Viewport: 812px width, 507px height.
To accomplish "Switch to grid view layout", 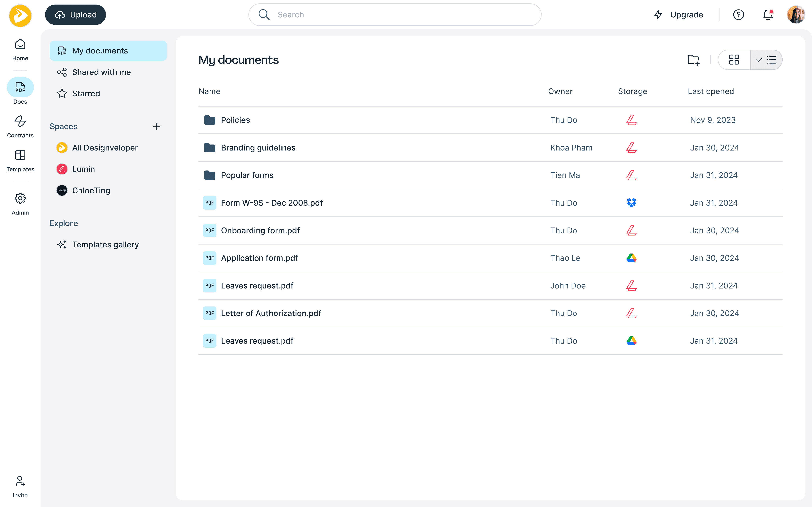I will (734, 60).
